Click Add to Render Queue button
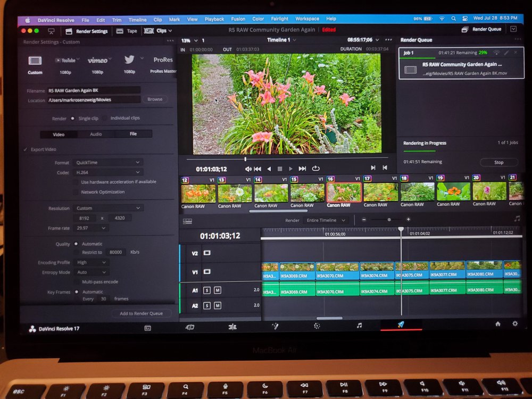The height and width of the screenshot is (399, 532). [x=141, y=313]
